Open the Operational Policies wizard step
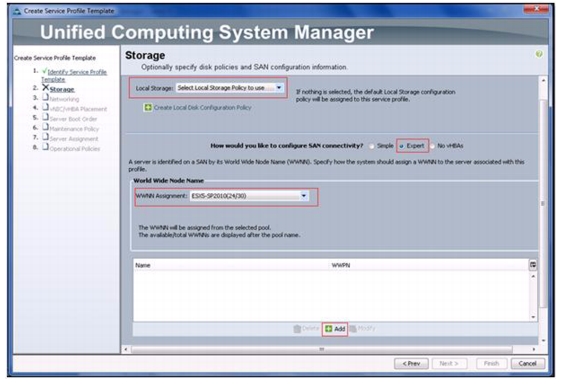This screenshot has width=576, height=384. pos(75,149)
